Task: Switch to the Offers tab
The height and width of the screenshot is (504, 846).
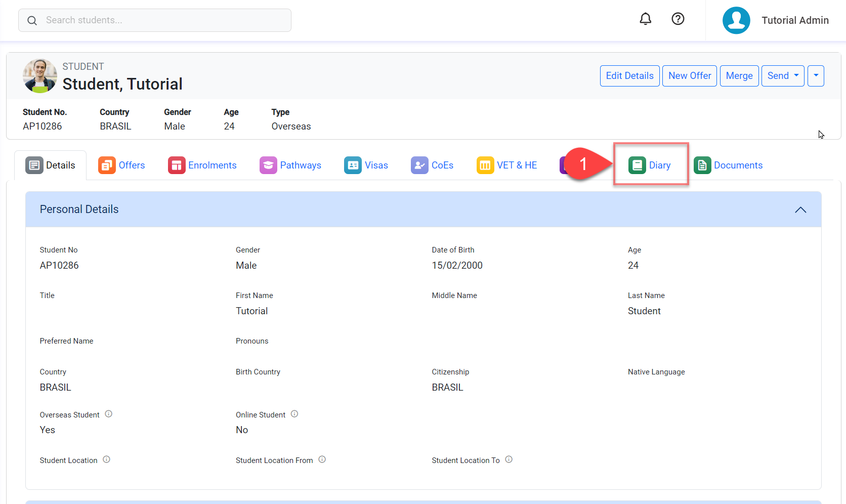Action: (x=121, y=165)
